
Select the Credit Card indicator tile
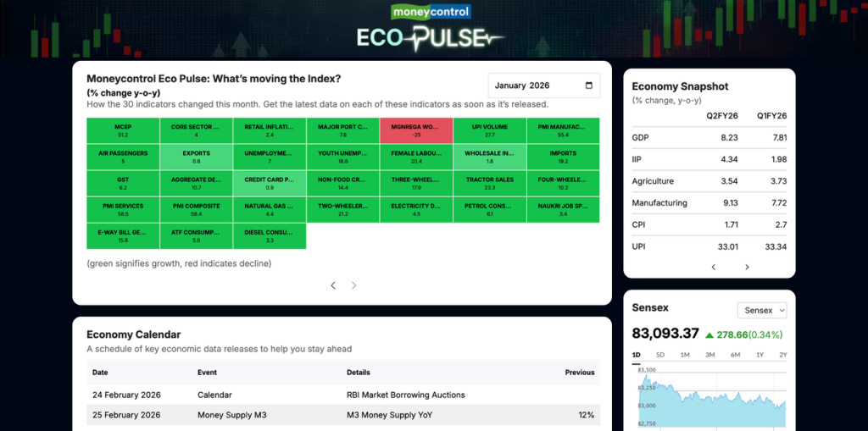point(270,183)
